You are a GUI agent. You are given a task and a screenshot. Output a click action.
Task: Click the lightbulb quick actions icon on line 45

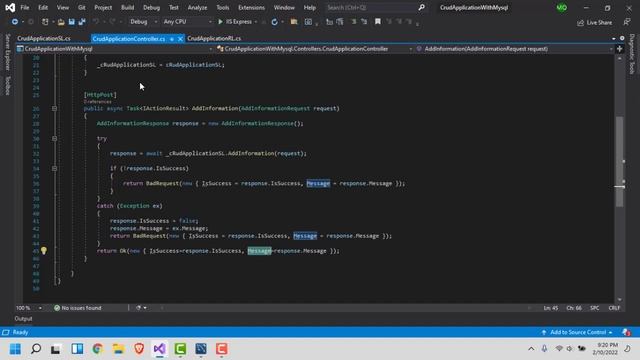coord(44,251)
